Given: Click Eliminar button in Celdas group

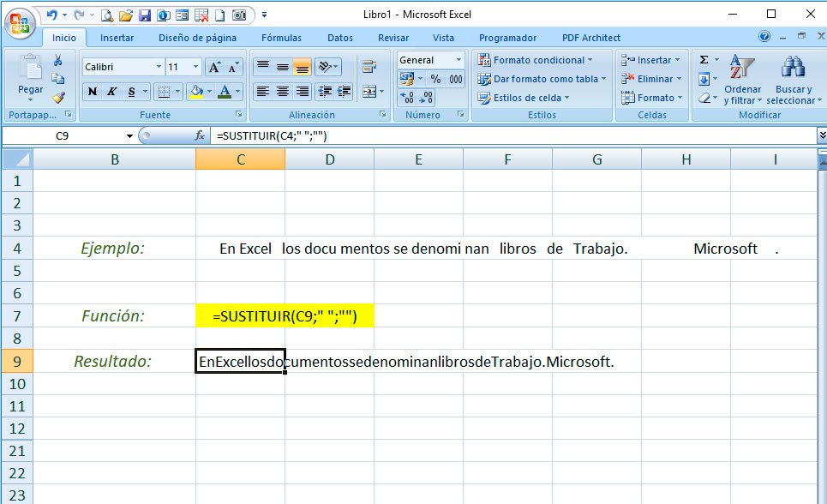Looking at the screenshot, I should coord(650,79).
